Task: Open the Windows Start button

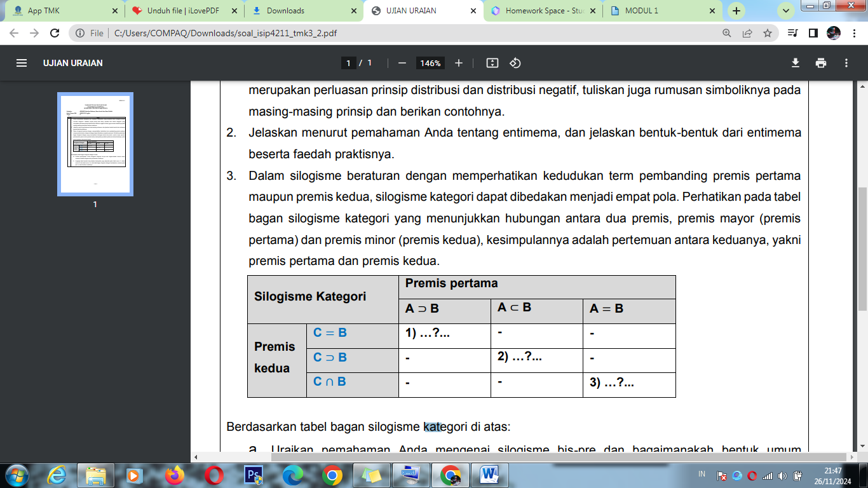Action: click(16, 475)
